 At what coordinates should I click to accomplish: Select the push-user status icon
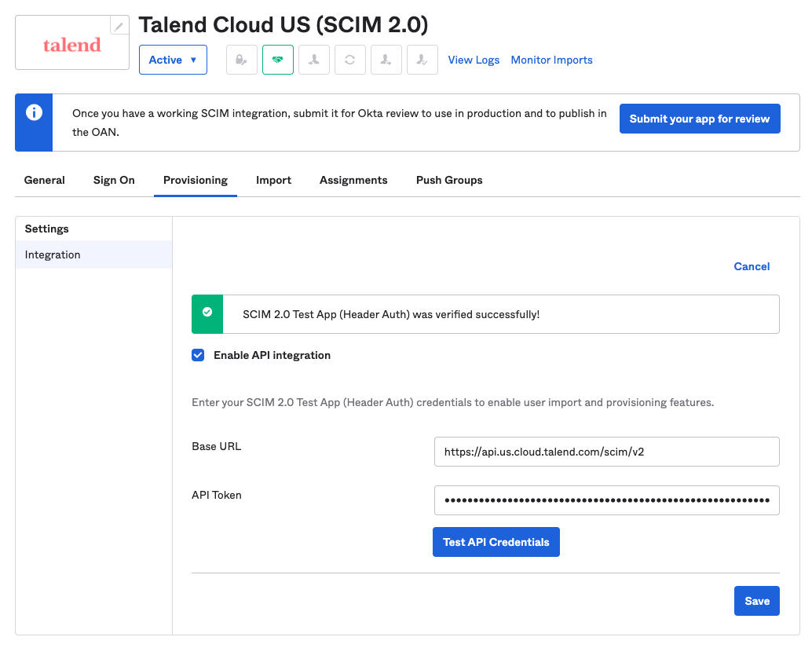point(386,60)
